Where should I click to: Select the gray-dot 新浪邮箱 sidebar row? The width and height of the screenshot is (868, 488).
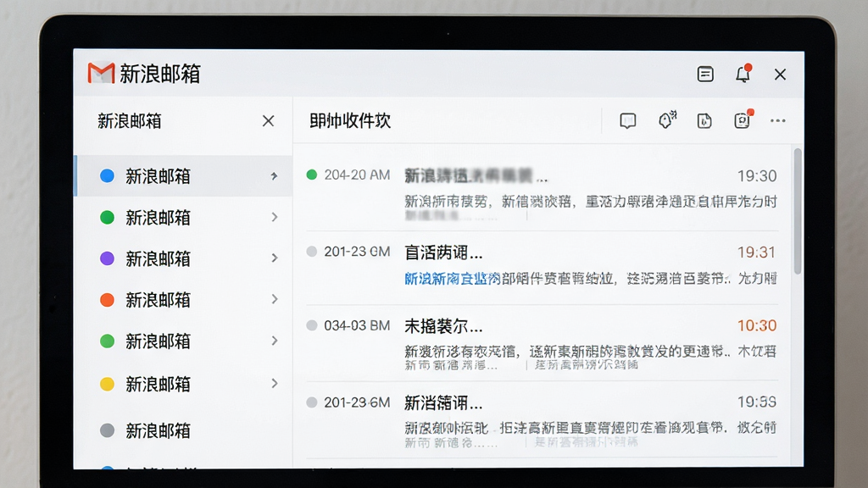(x=184, y=430)
